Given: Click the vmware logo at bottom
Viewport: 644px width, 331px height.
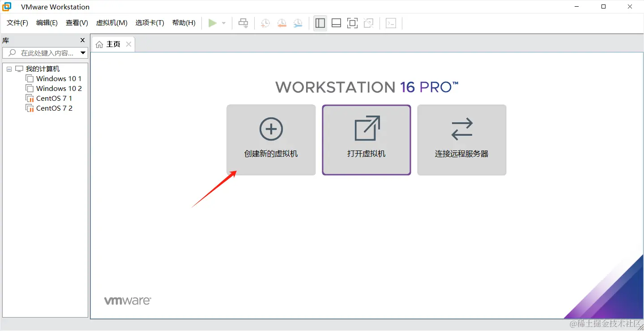Looking at the screenshot, I should click(x=128, y=301).
